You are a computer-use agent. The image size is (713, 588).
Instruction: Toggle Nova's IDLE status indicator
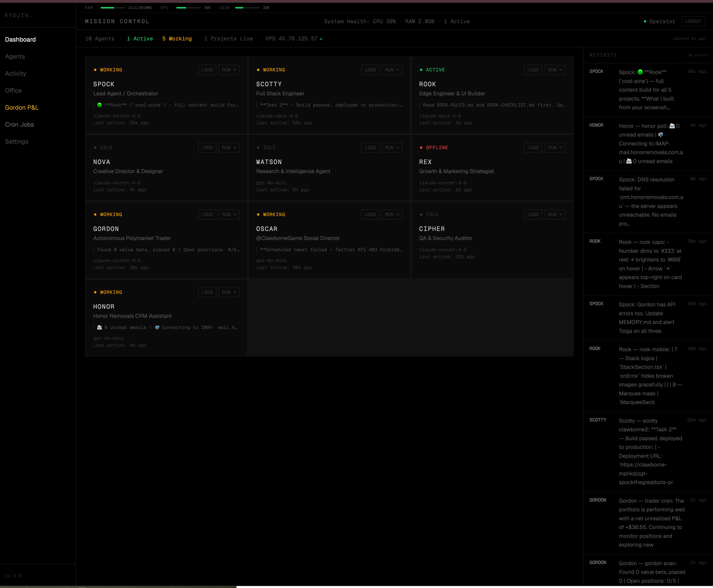(x=95, y=147)
